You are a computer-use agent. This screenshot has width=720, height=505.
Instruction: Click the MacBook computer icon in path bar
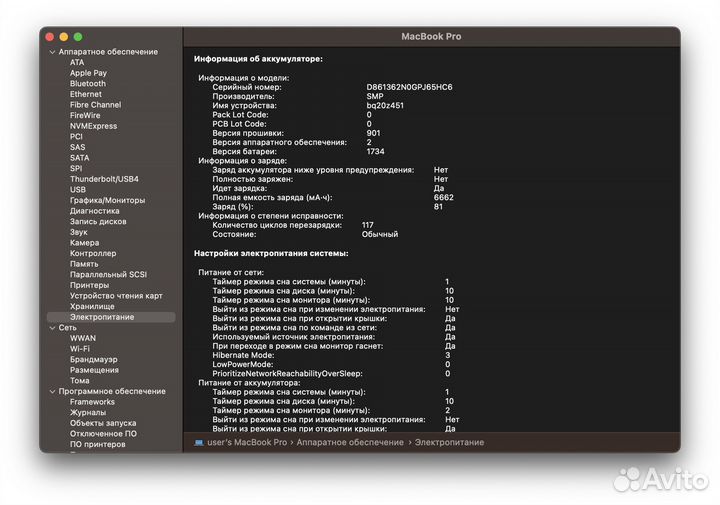coord(199,443)
